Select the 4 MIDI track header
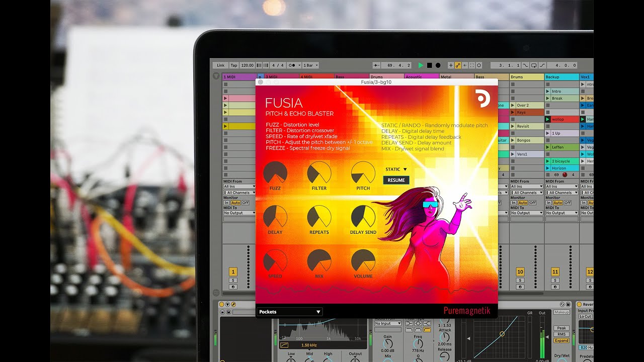The height and width of the screenshot is (362, 644). (x=316, y=77)
